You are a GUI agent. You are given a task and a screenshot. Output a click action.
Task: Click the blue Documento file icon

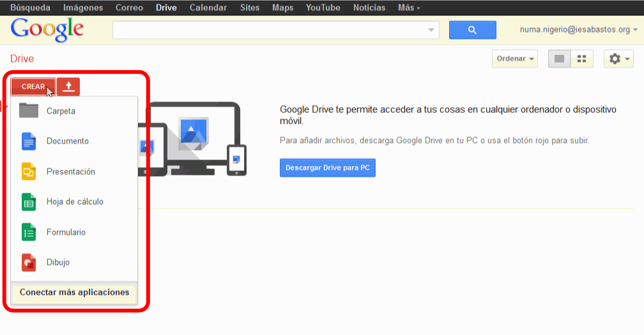tap(29, 142)
